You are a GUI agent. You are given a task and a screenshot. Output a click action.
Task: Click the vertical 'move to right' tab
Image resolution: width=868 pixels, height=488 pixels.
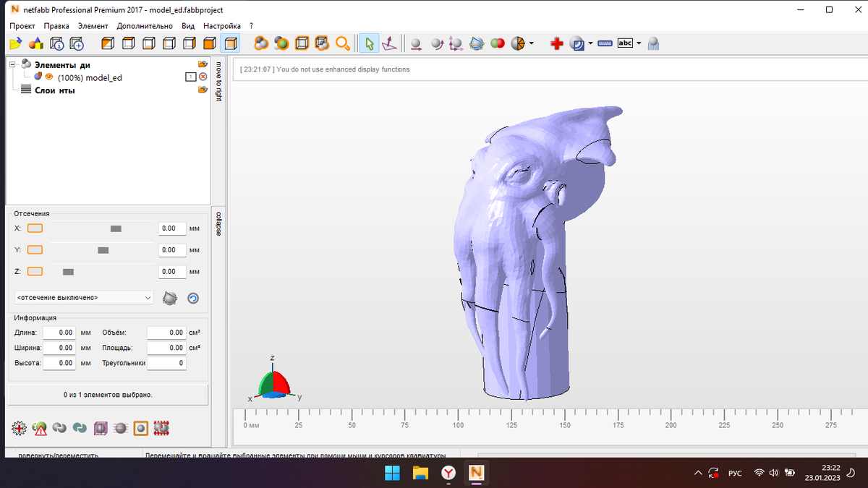[218, 82]
